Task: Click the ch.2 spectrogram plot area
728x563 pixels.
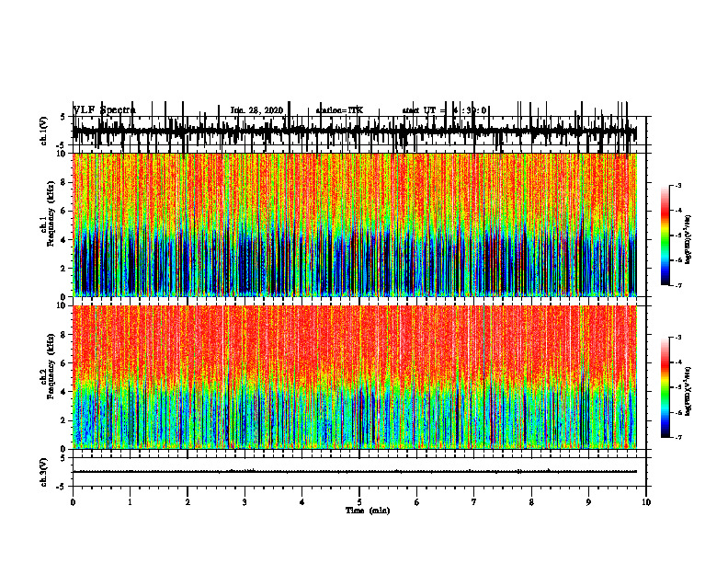Action: [359, 377]
